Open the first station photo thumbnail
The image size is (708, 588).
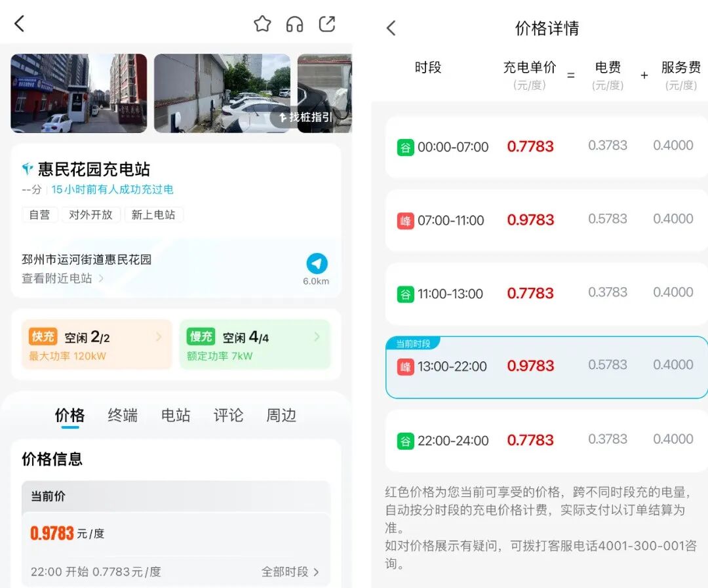point(79,92)
